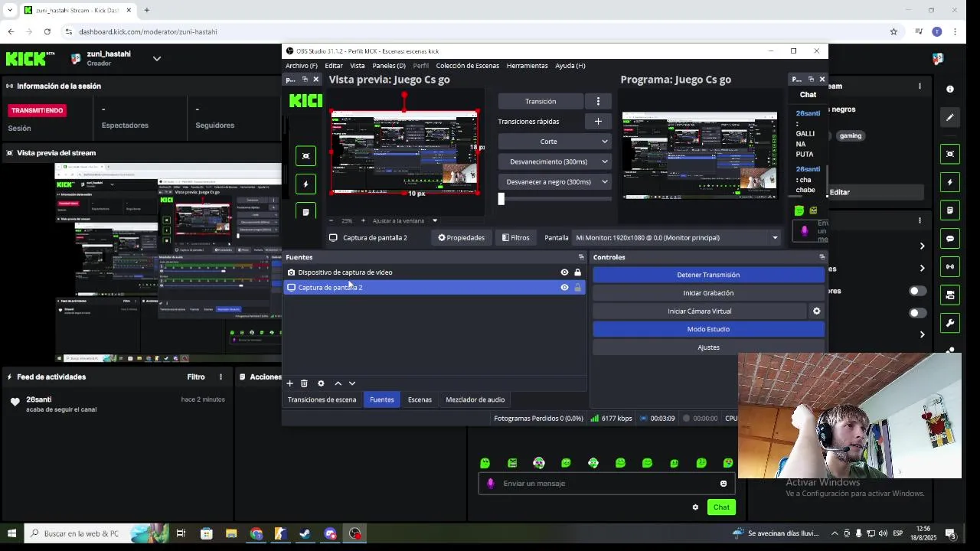Open the chat bubble icon in Kick sidebar
Viewport: 980px width, 551px height.
[950, 239]
